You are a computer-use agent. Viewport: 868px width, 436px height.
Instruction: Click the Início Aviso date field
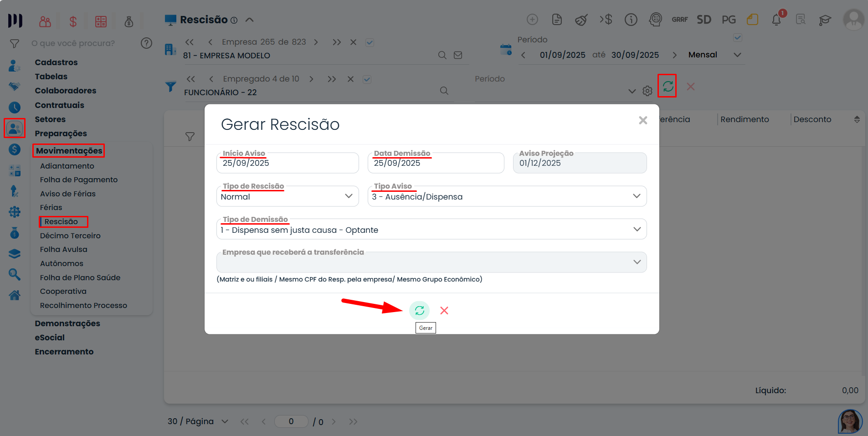(288, 163)
